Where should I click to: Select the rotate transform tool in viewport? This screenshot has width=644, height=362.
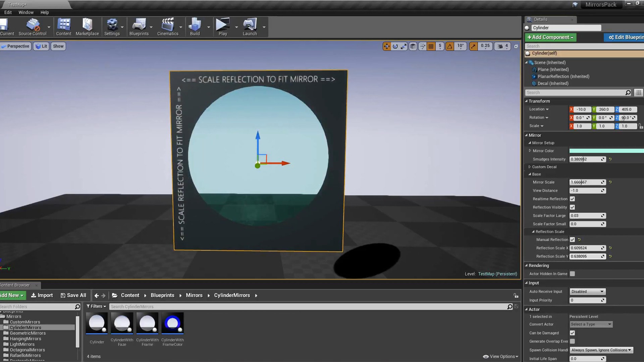[x=395, y=46]
